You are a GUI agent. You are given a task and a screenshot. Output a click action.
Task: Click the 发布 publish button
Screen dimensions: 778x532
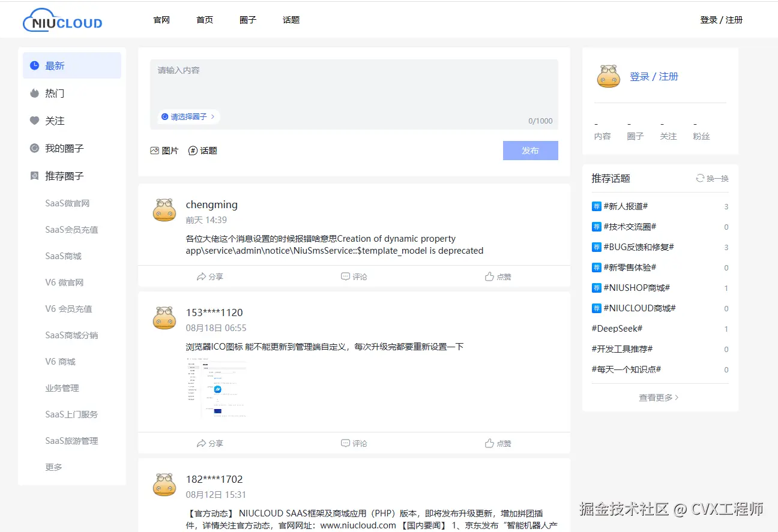click(530, 150)
